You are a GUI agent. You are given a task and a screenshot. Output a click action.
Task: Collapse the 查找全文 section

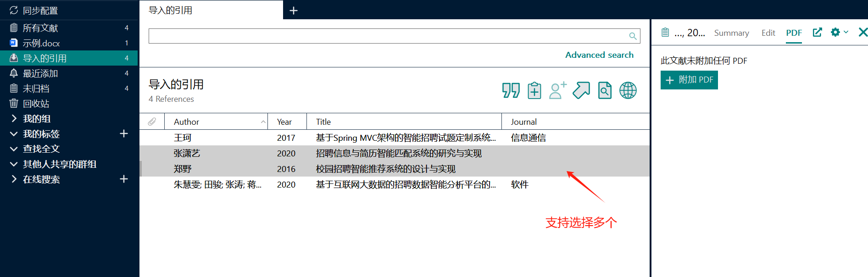[14, 149]
